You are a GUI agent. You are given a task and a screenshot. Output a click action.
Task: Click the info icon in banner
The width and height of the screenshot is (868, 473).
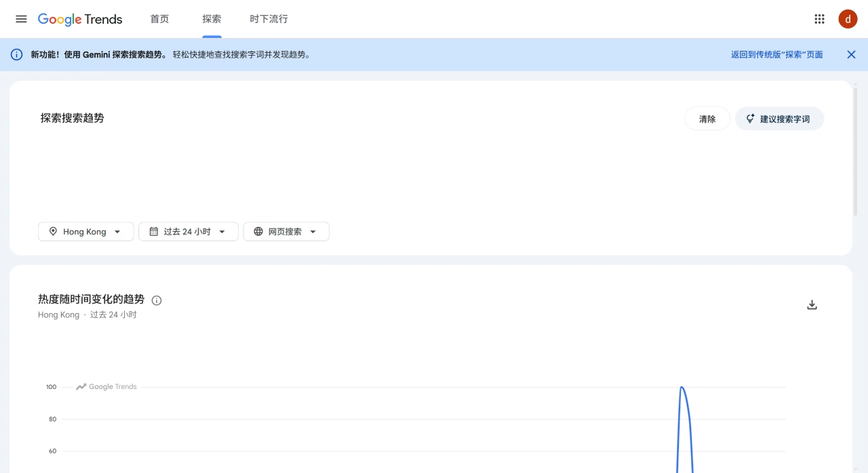(x=17, y=55)
